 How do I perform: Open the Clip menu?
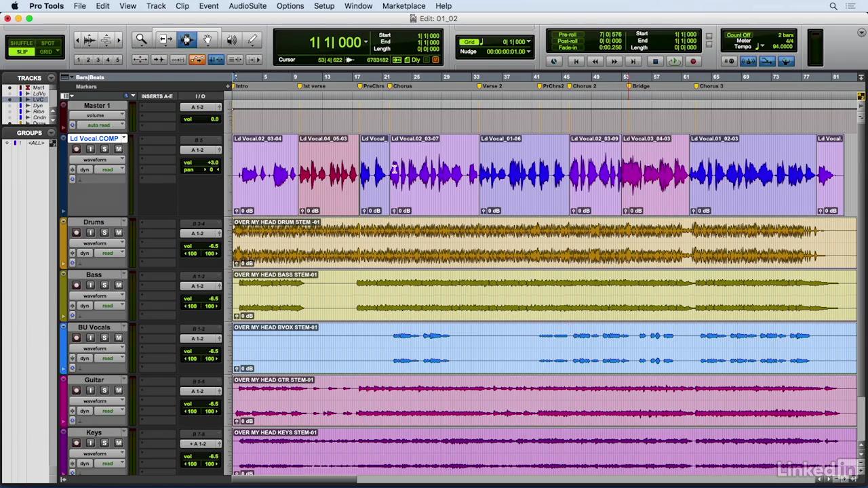click(182, 6)
